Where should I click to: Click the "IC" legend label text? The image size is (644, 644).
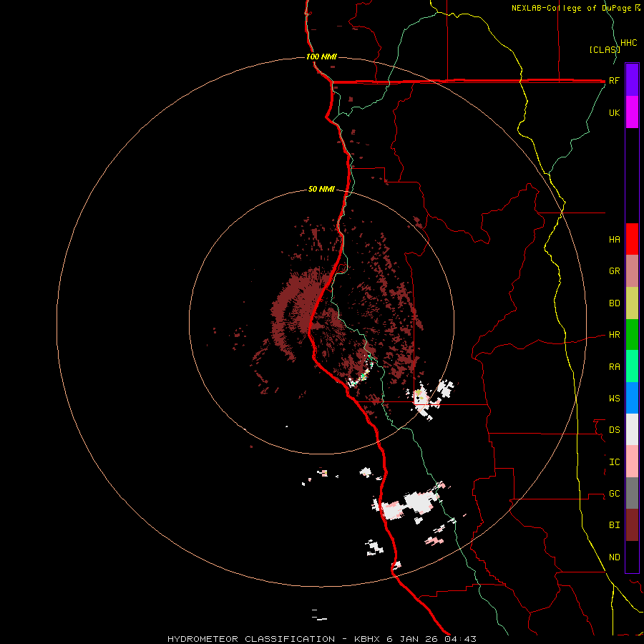click(614, 462)
